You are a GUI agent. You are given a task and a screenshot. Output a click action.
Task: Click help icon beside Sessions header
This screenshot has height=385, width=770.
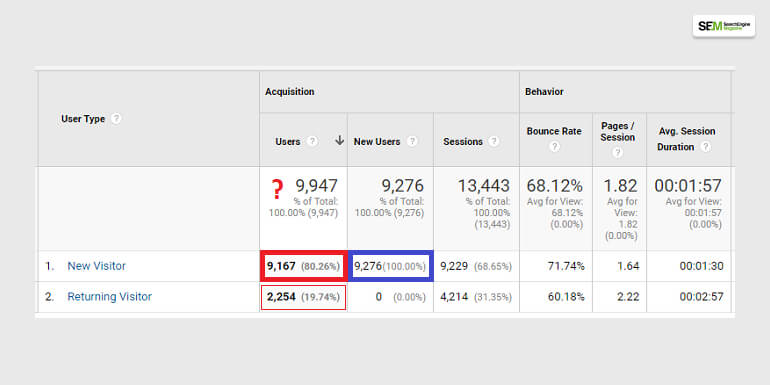[494, 141]
